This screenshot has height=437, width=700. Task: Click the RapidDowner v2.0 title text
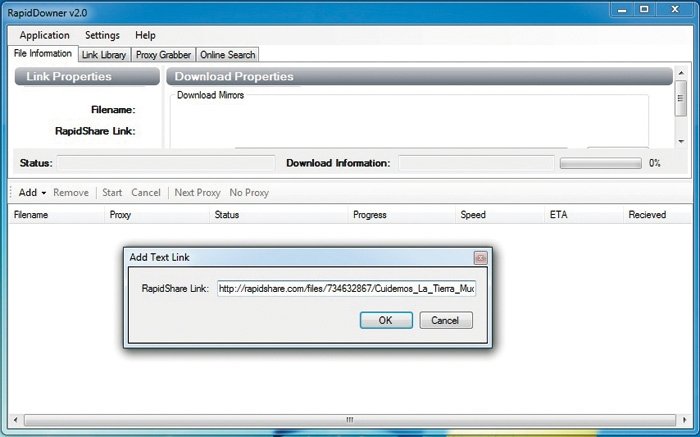point(47,13)
